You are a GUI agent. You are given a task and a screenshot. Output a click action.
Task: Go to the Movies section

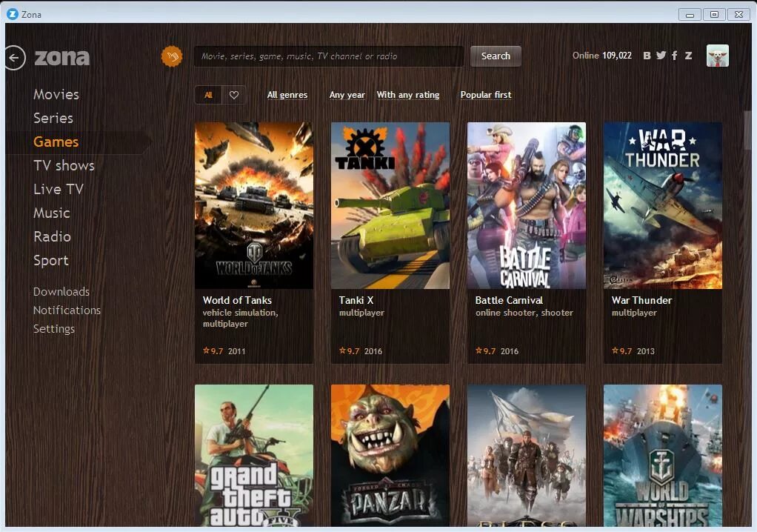pyautogui.click(x=56, y=95)
